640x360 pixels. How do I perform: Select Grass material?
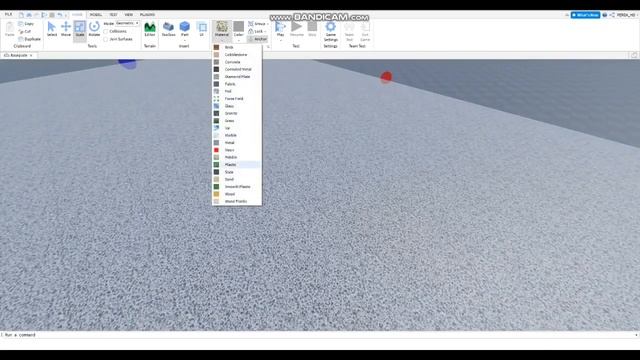[237, 121]
